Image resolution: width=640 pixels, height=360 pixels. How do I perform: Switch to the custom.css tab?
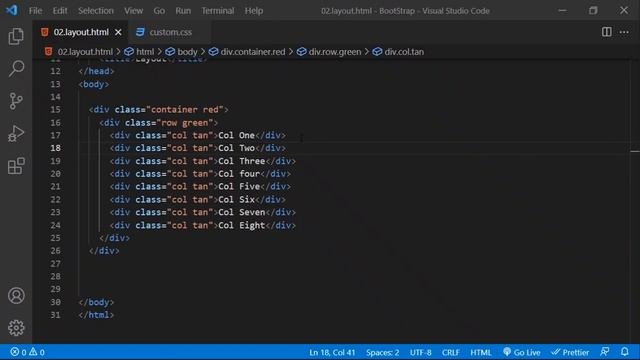point(170,32)
